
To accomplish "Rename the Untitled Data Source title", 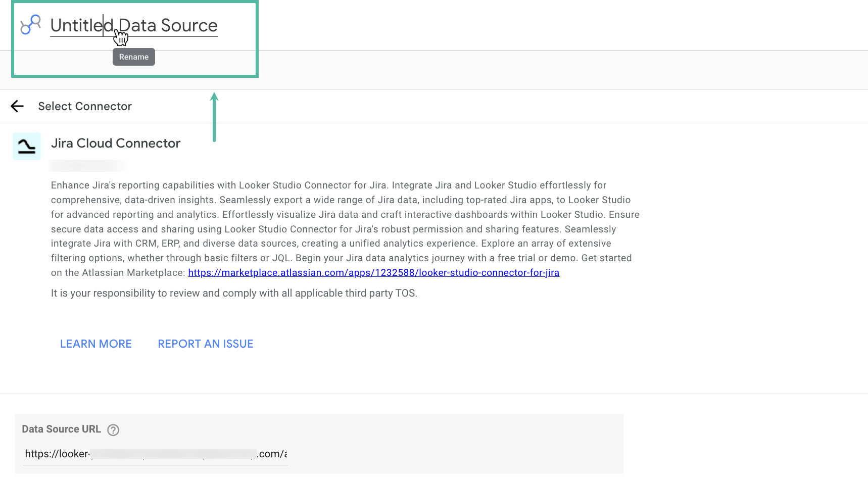I will [134, 25].
